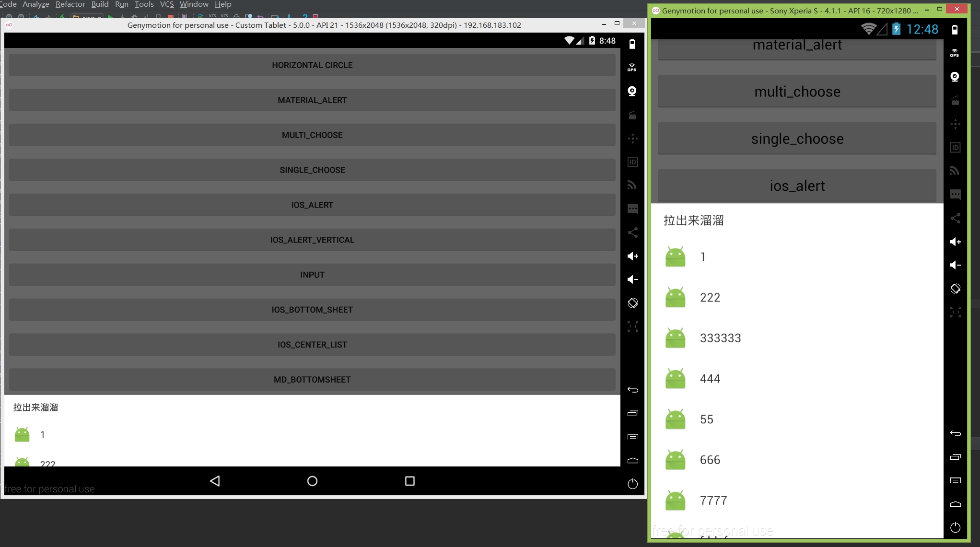Open the VCS menu
Image resolution: width=980 pixels, height=547 pixels.
point(166,4)
